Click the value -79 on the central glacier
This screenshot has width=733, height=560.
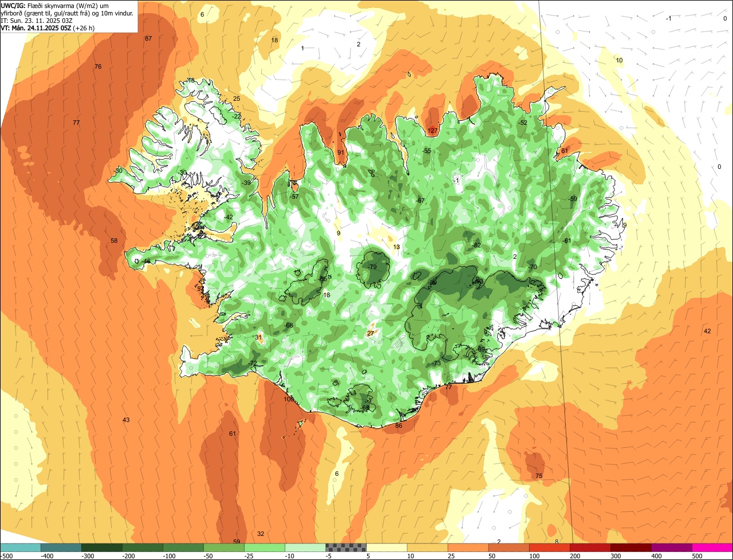click(x=372, y=267)
